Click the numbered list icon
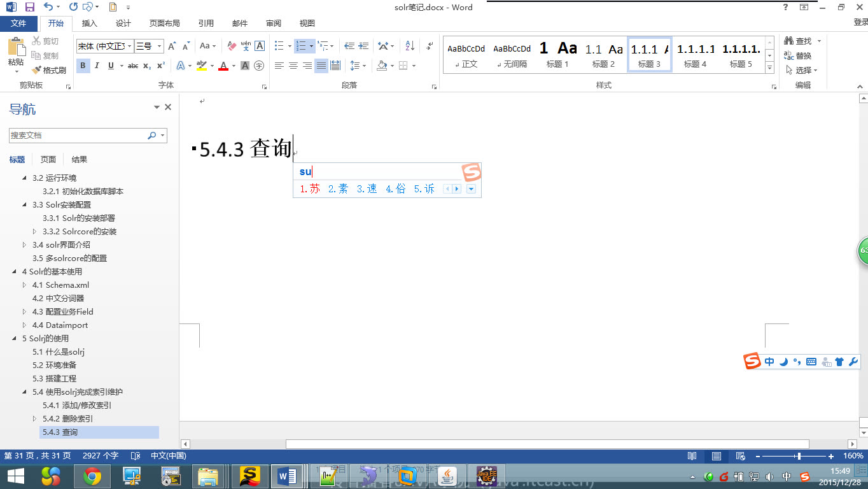The image size is (868, 489). click(x=301, y=46)
